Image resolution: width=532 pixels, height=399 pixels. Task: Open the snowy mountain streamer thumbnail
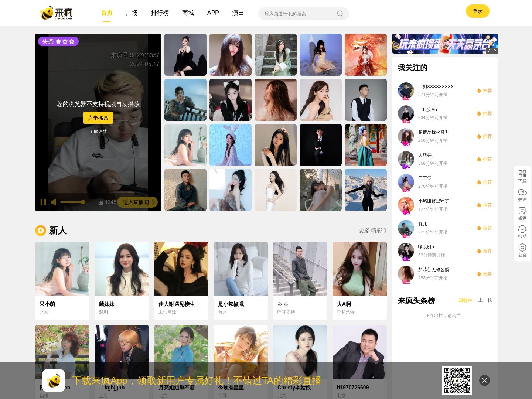click(x=366, y=190)
